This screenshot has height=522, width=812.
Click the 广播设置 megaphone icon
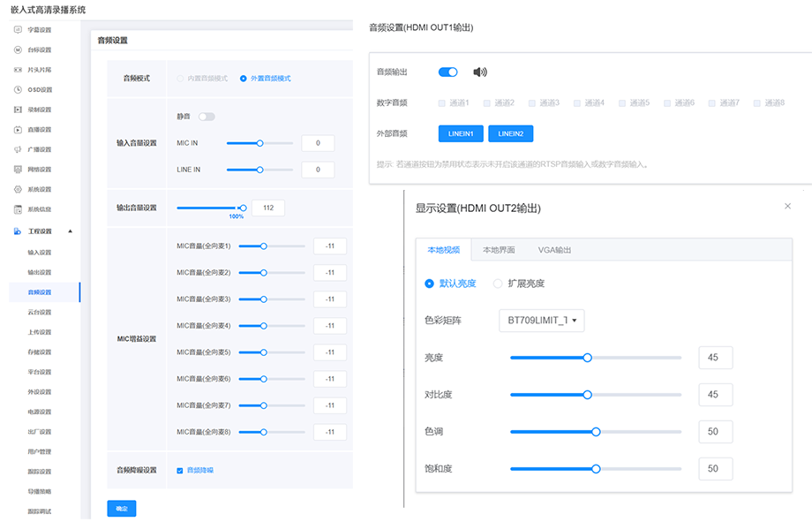coord(18,149)
